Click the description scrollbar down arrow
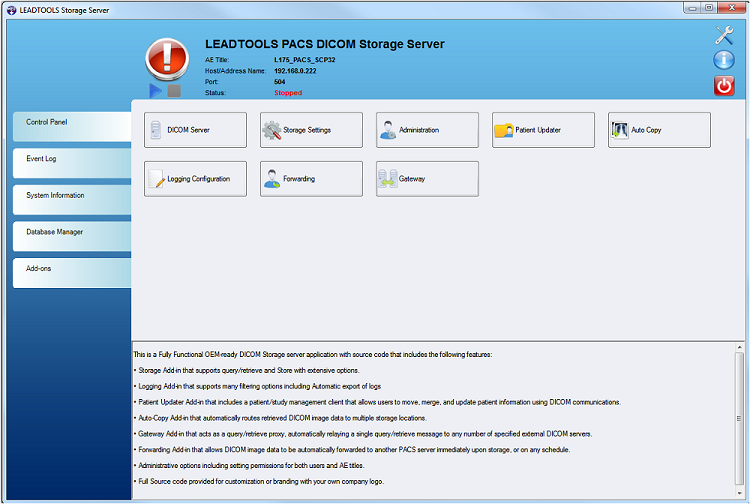Screen dimensions: 750x504 click(x=739, y=493)
